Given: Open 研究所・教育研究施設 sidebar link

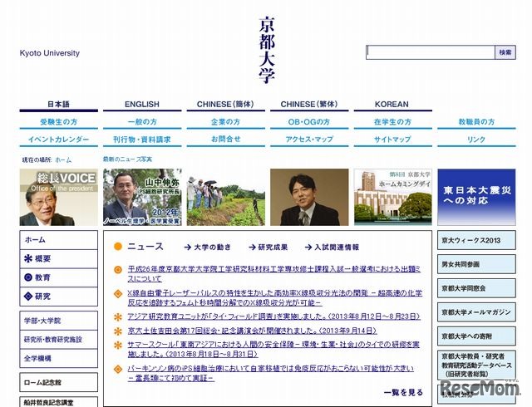Looking at the screenshot, I should pyautogui.click(x=59, y=340).
